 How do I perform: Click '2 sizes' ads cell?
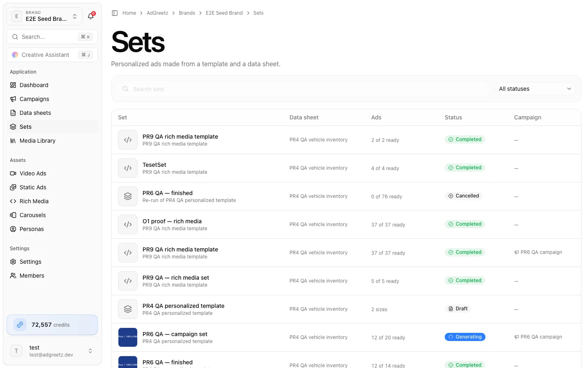pos(379,310)
